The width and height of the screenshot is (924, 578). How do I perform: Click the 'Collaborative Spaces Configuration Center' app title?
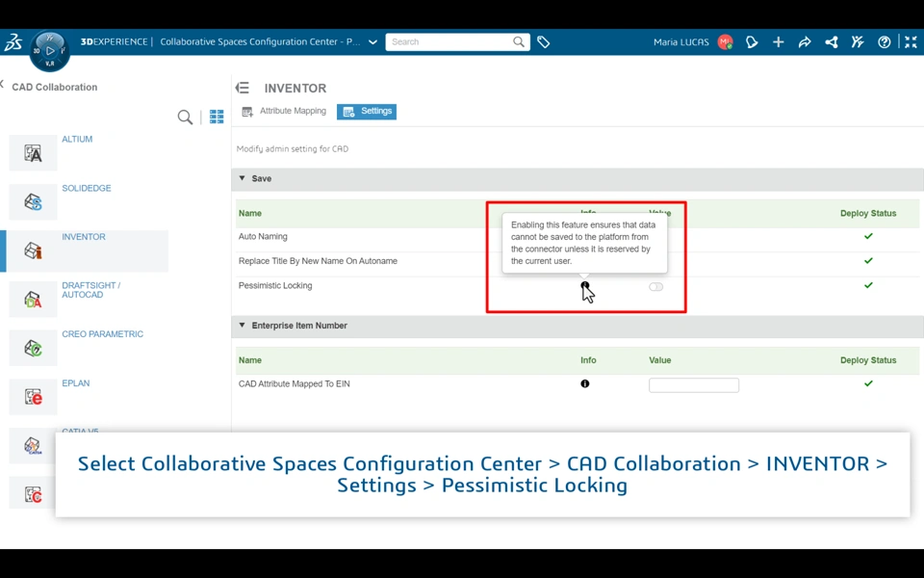point(260,41)
